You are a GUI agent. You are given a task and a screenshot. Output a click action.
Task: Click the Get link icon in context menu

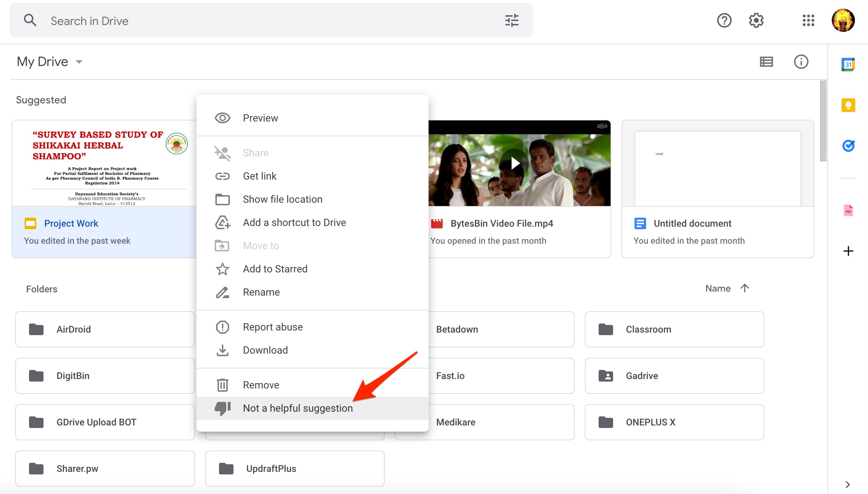tap(224, 176)
